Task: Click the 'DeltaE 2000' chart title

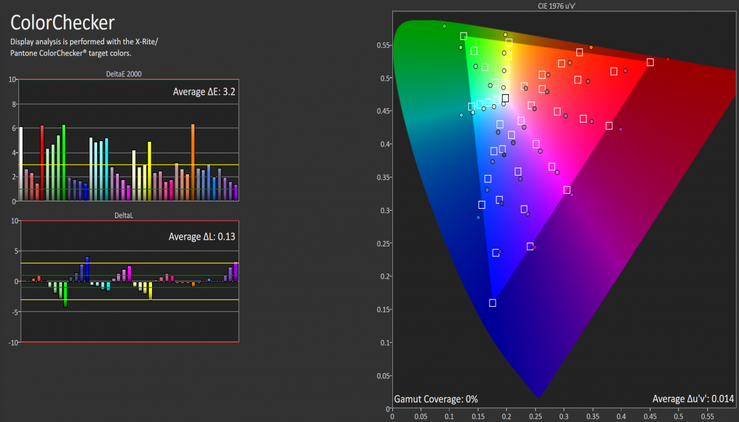Action: (x=123, y=74)
